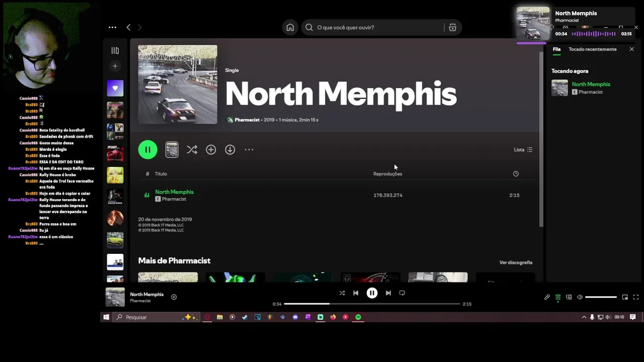Toggle repeat in the bottom player
This screenshot has height=362, width=644.
click(x=402, y=293)
